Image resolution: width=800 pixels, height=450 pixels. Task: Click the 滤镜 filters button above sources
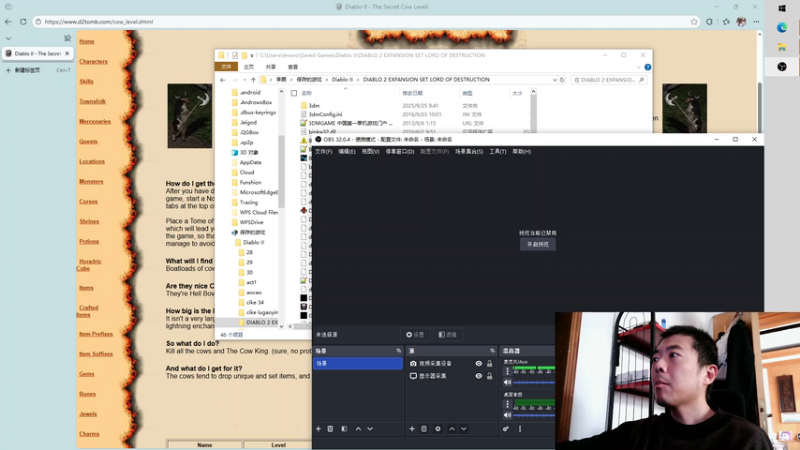coord(447,335)
